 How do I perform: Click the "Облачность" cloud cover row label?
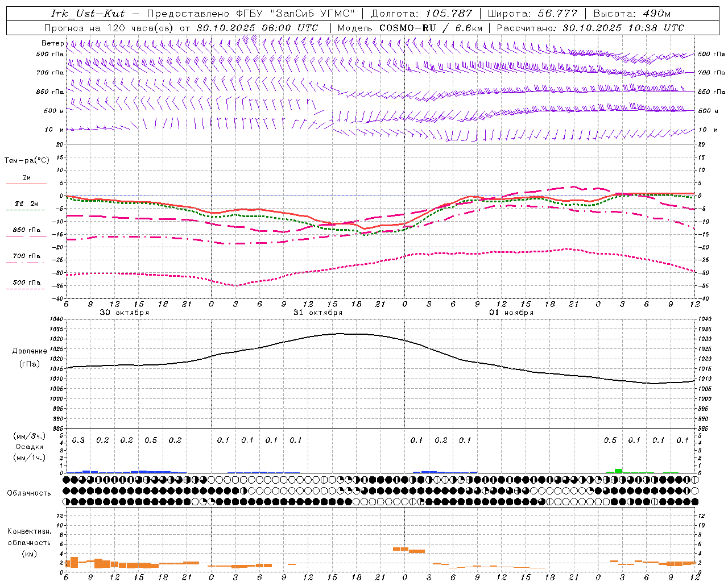pos(29,493)
